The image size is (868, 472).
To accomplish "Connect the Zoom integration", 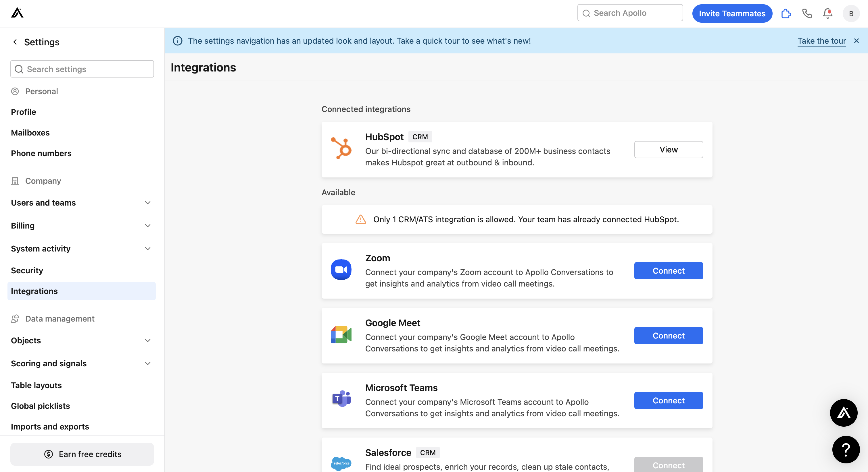I will click(x=668, y=271).
